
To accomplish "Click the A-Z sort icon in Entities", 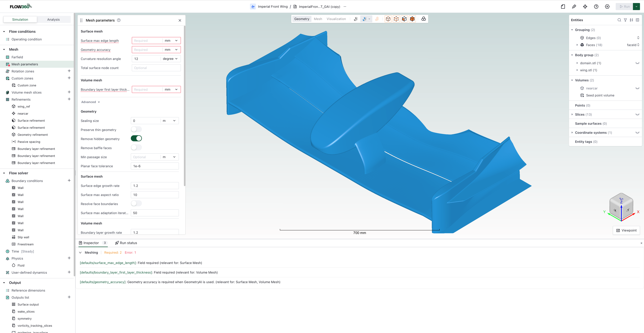I will click(x=632, y=20).
